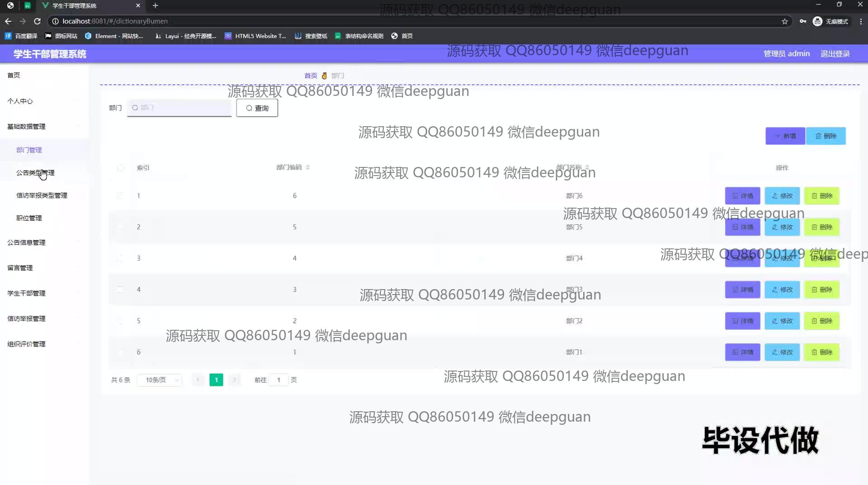Toggle the select-all checkbox in table header
The image size is (868, 485).
click(x=120, y=168)
